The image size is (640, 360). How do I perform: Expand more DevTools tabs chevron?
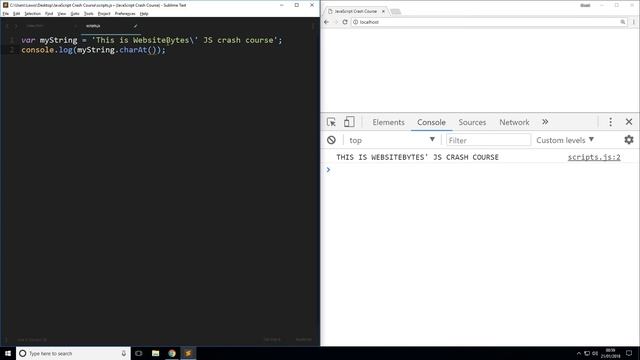(x=545, y=122)
